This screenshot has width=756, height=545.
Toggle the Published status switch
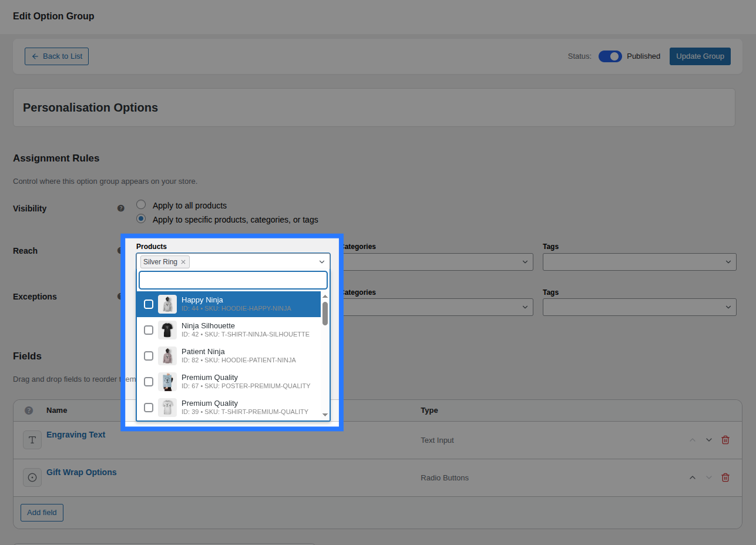(x=610, y=56)
